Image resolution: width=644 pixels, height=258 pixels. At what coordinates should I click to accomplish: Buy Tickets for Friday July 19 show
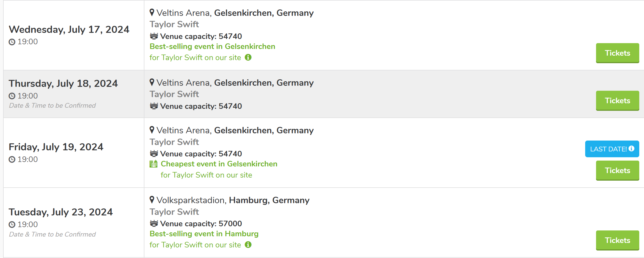[617, 170]
